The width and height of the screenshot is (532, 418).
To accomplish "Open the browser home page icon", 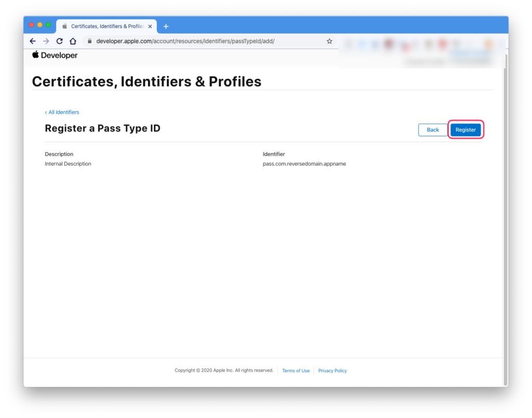I will [73, 41].
